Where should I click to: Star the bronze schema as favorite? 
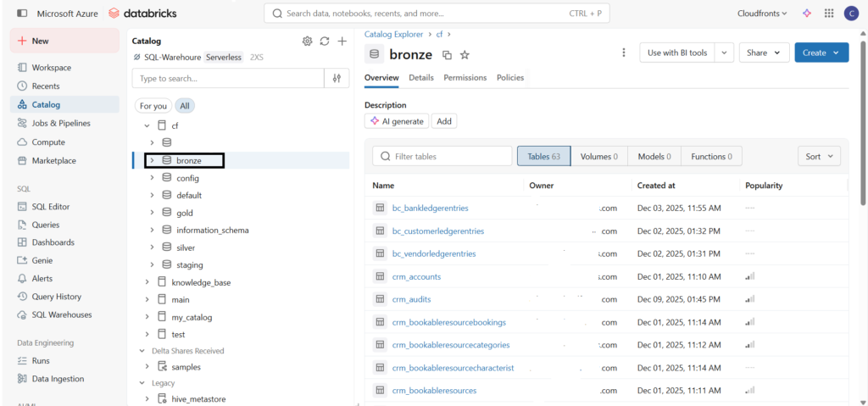tap(465, 55)
